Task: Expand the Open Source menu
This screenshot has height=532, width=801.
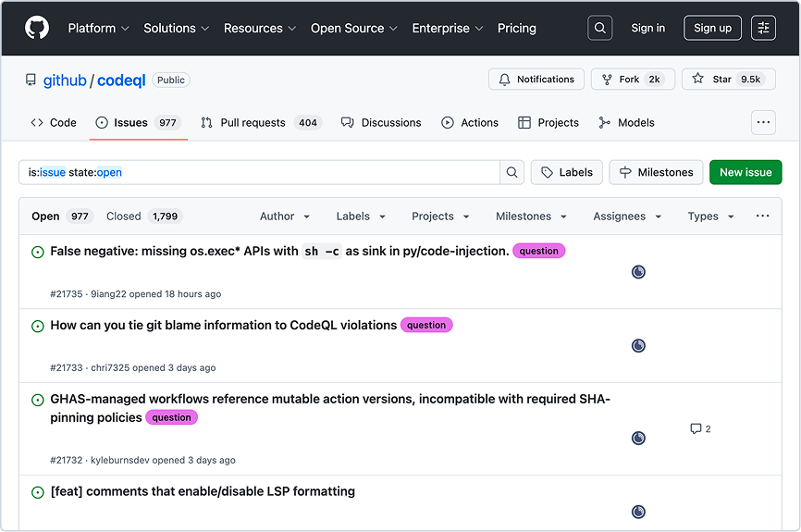Action: pyautogui.click(x=354, y=28)
